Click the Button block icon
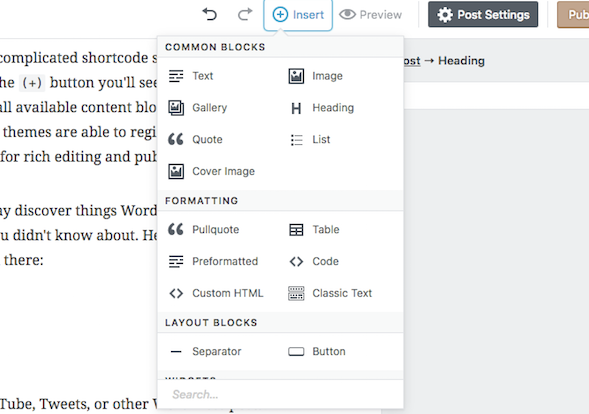 pyautogui.click(x=296, y=352)
